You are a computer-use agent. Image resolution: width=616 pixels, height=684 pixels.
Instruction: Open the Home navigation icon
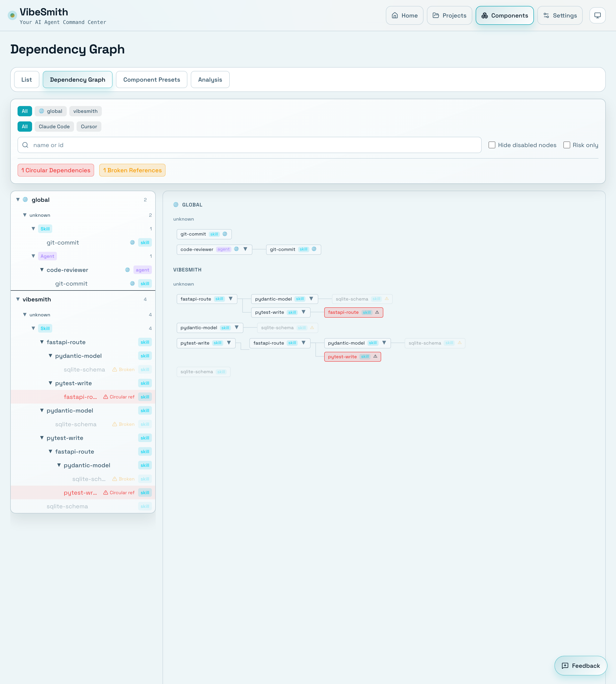[395, 15]
